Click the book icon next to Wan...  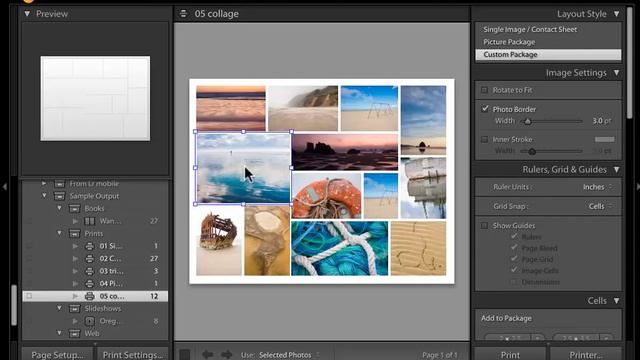(89, 221)
